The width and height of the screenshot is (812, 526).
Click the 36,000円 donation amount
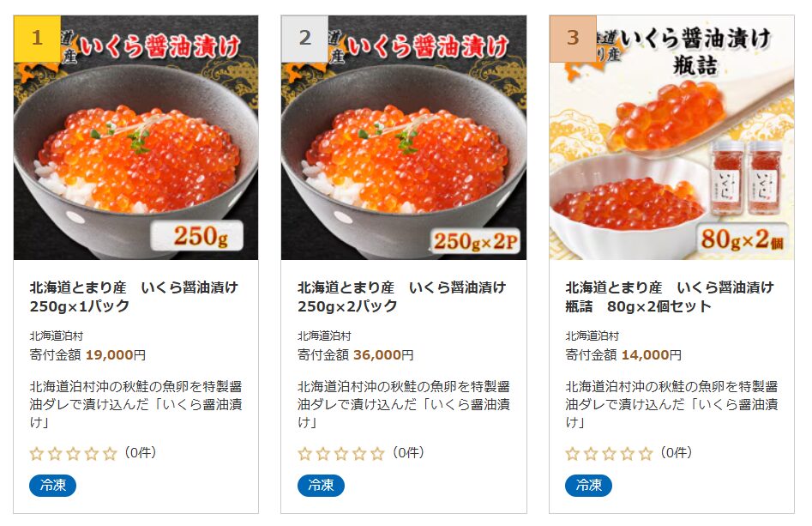[x=384, y=355]
